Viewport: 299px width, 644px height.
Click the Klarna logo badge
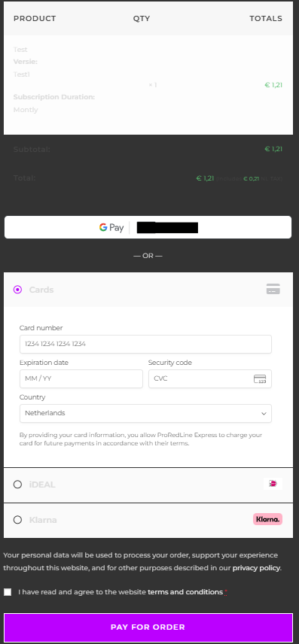point(267,519)
